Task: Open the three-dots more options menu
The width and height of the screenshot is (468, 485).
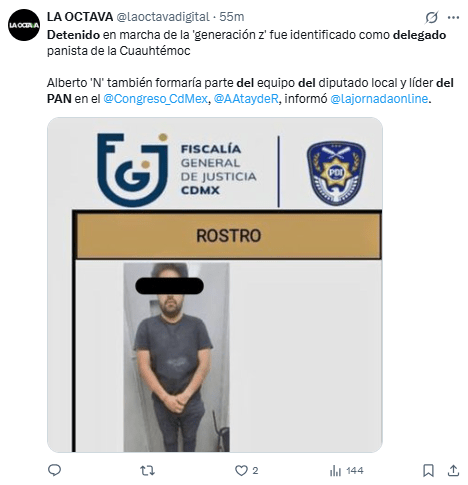Action: [x=453, y=17]
